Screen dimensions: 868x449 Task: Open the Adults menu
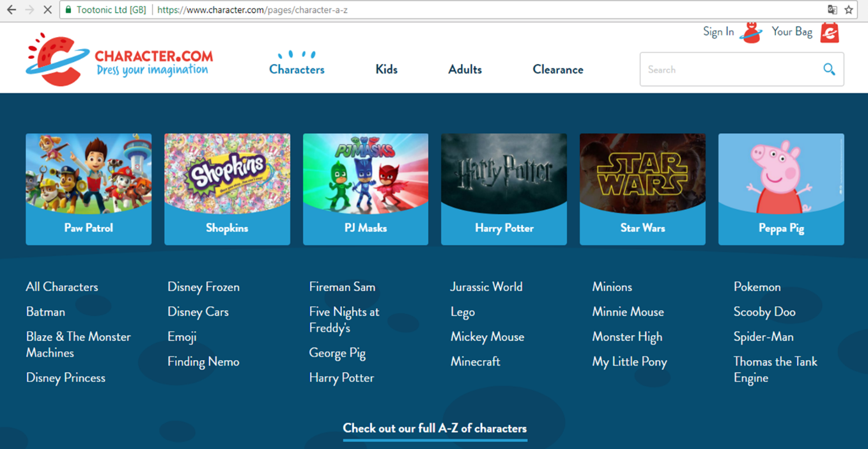click(x=465, y=69)
